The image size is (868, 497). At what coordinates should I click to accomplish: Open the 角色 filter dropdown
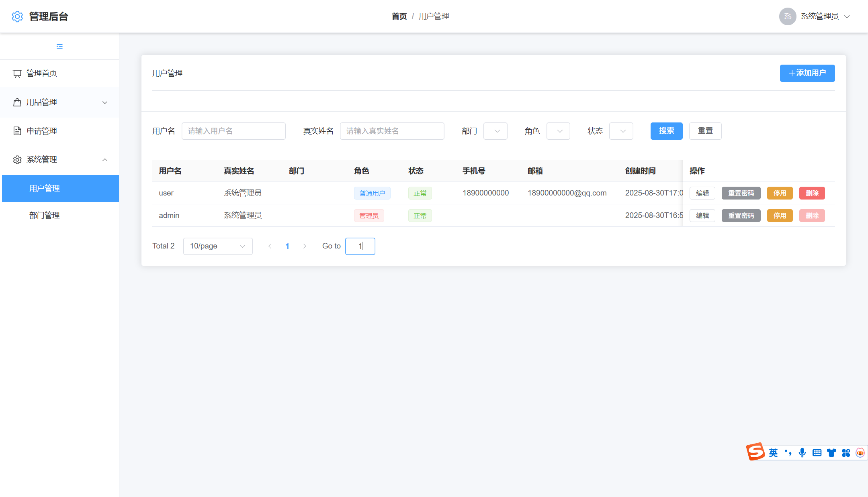click(558, 131)
